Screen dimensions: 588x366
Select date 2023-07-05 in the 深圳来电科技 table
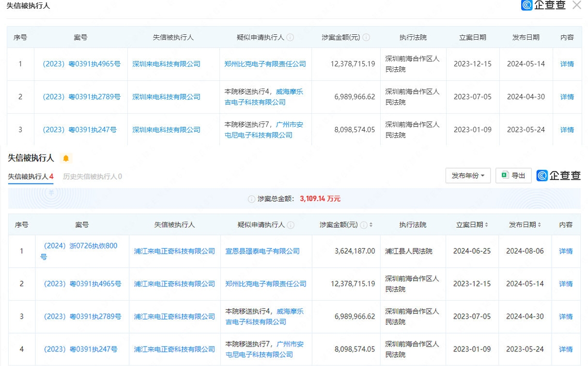473,97
